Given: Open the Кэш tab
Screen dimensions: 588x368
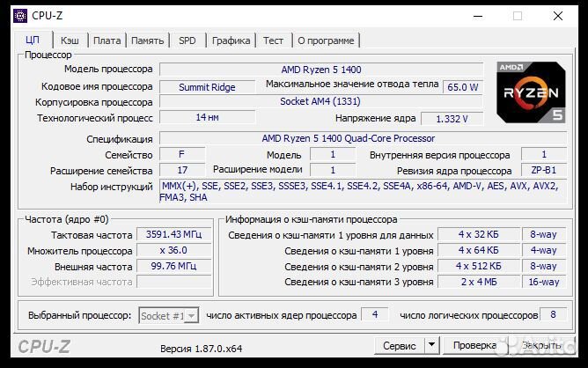Looking at the screenshot, I should [70, 40].
